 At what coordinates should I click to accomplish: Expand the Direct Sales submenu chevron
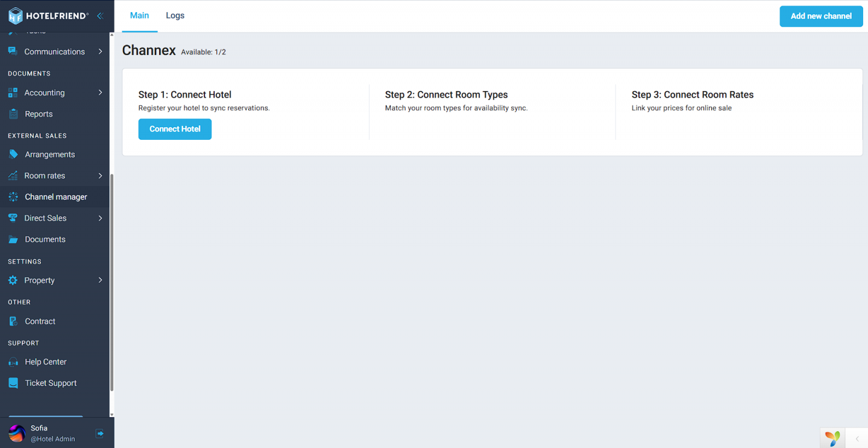click(x=100, y=218)
